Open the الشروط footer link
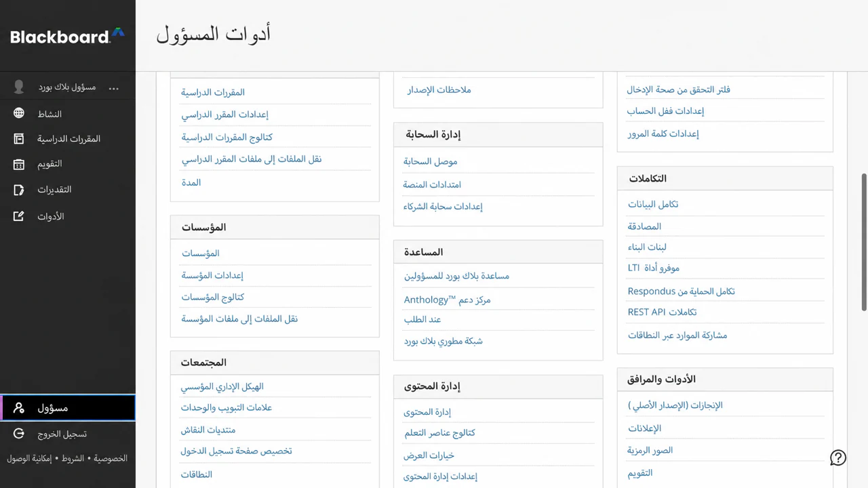 [x=73, y=459]
